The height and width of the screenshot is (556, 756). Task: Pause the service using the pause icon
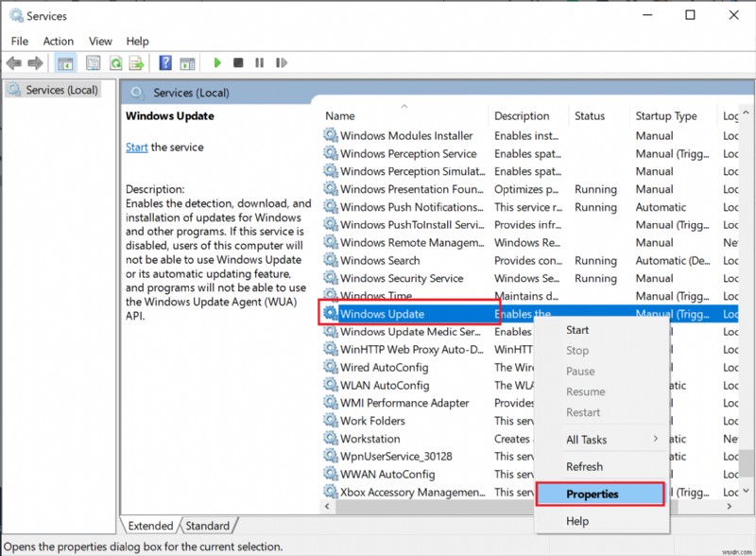[x=260, y=62]
